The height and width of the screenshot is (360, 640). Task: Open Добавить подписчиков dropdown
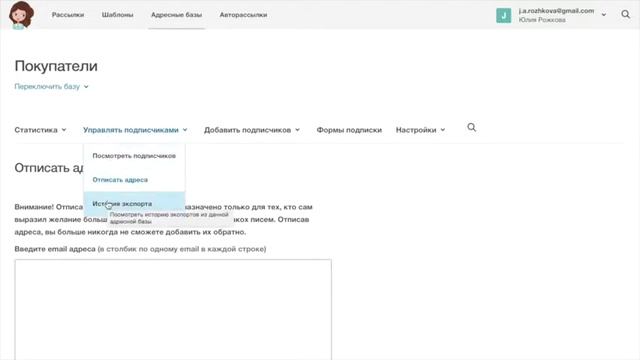coord(252,130)
